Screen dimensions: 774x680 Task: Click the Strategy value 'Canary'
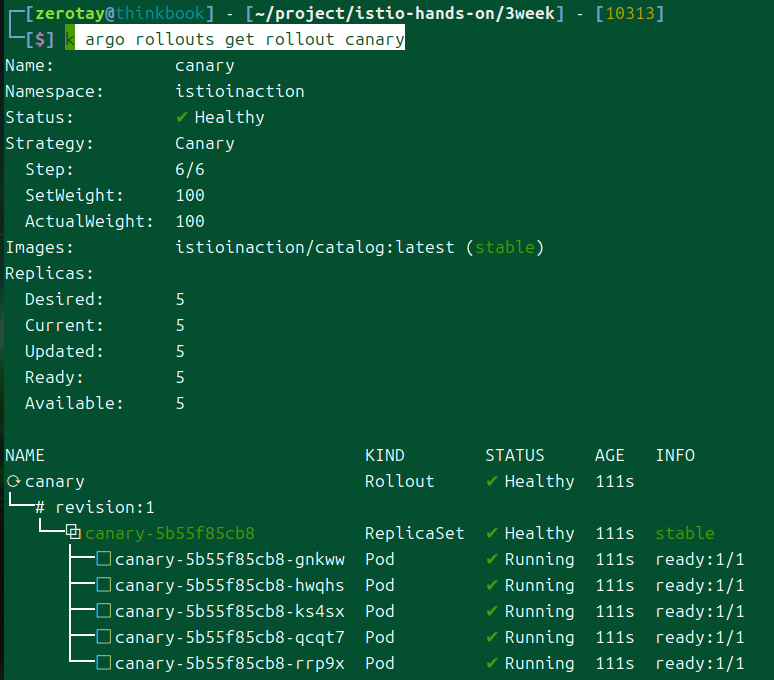click(205, 144)
